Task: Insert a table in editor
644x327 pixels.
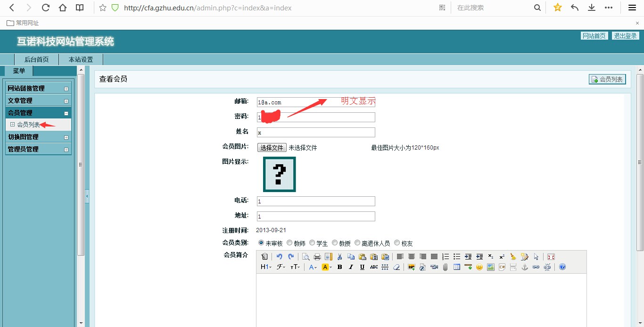Action: tap(457, 267)
